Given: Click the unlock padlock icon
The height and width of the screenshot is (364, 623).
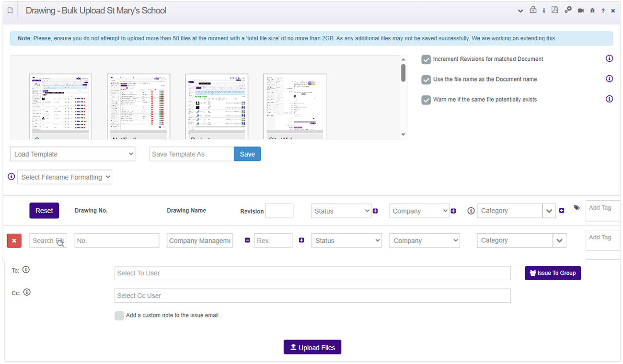Looking at the screenshot, I should tap(533, 10).
